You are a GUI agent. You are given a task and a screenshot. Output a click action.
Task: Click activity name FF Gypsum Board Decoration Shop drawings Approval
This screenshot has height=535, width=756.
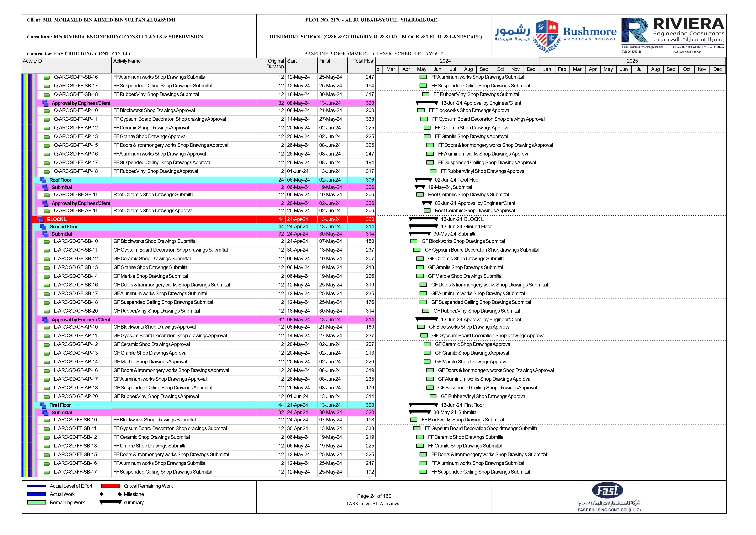[170, 119]
